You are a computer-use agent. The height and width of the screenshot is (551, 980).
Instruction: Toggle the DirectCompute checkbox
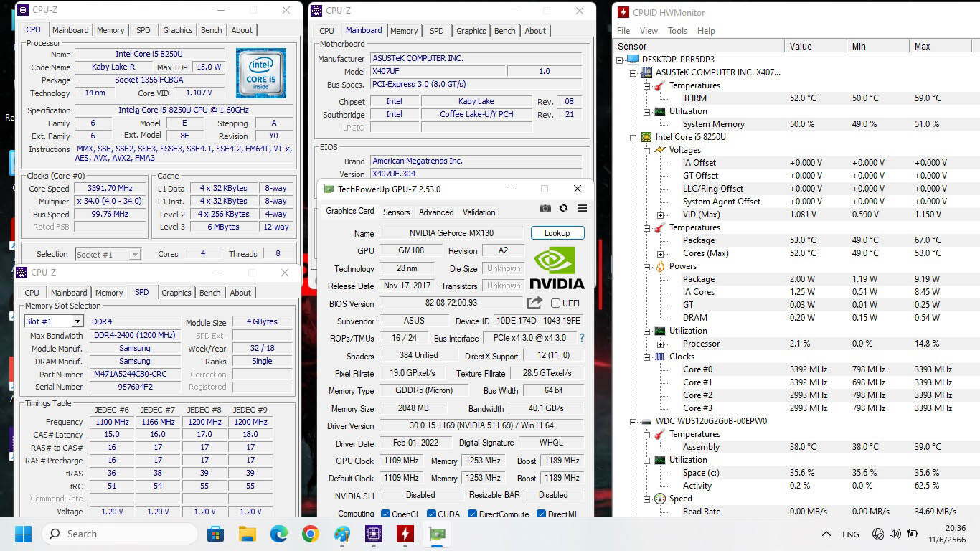coord(472,514)
